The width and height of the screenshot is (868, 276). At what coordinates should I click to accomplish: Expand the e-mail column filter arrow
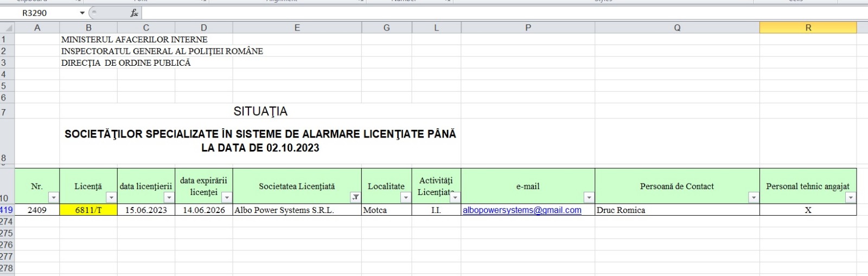(x=589, y=198)
